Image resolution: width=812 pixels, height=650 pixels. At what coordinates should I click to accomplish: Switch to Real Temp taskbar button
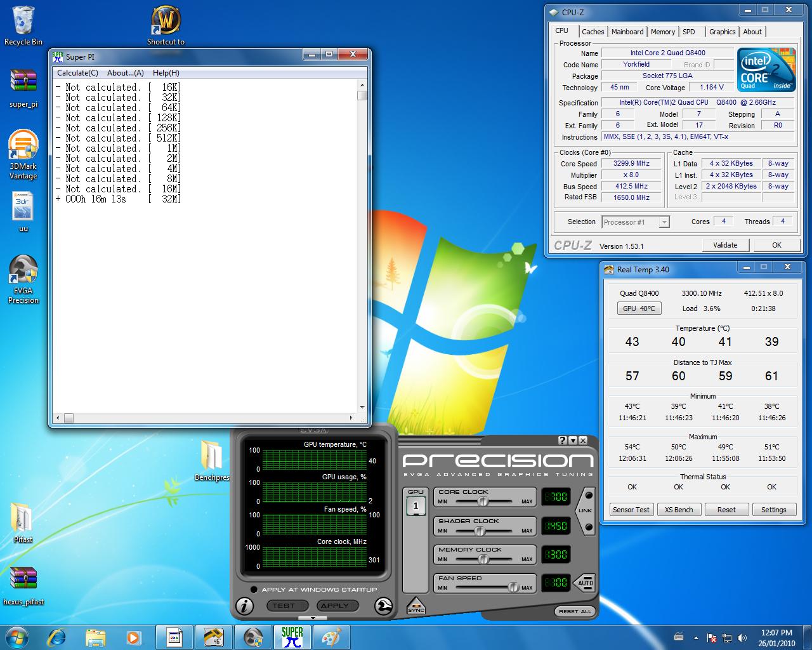213,637
